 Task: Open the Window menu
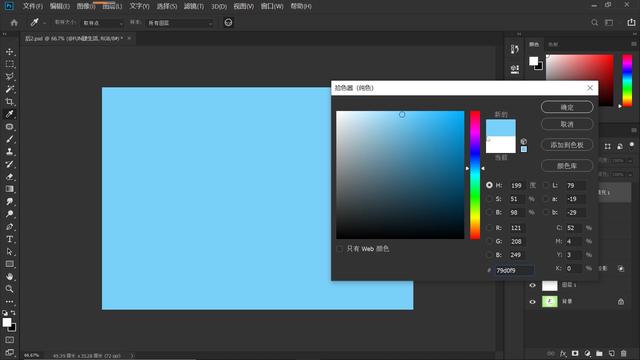(x=272, y=6)
